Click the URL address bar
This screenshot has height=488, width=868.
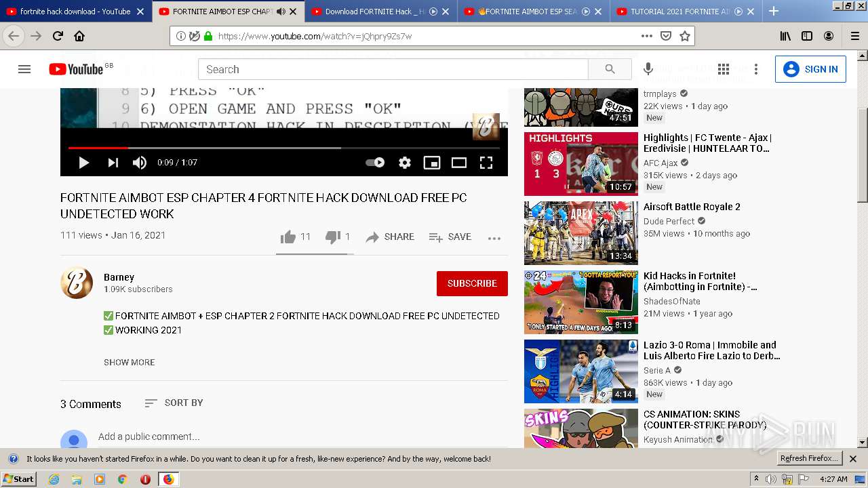click(424, 36)
